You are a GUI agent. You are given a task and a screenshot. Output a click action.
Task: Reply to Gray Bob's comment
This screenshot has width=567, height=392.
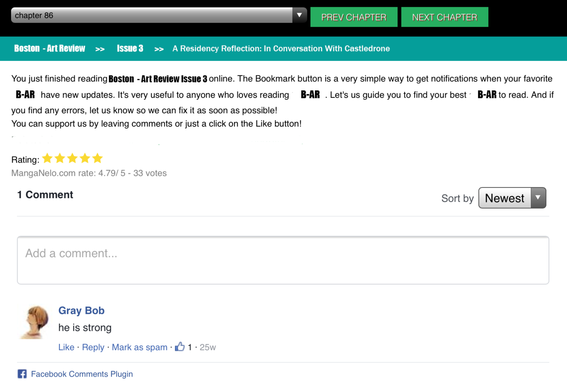pos(93,347)
